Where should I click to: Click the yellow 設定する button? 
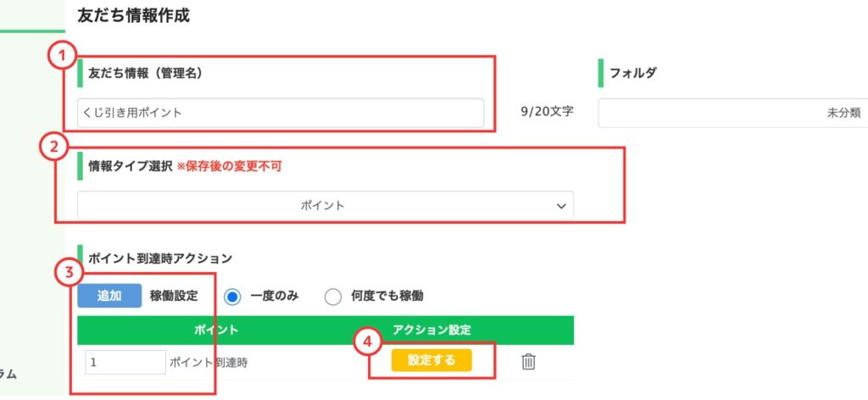431,360
